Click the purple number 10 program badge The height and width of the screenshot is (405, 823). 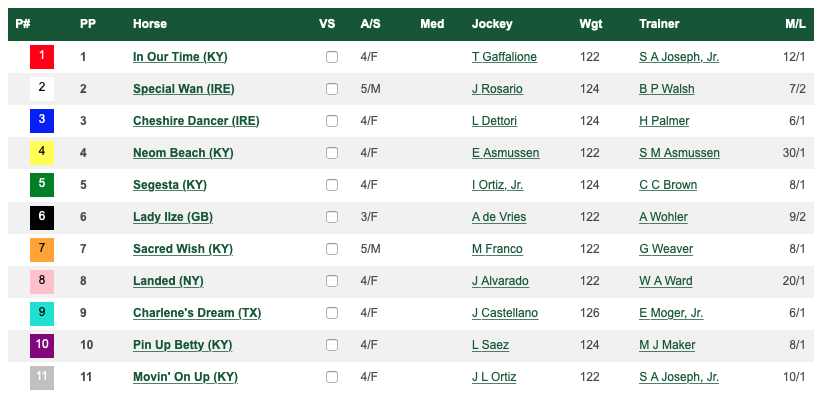(x=42, y=345)
